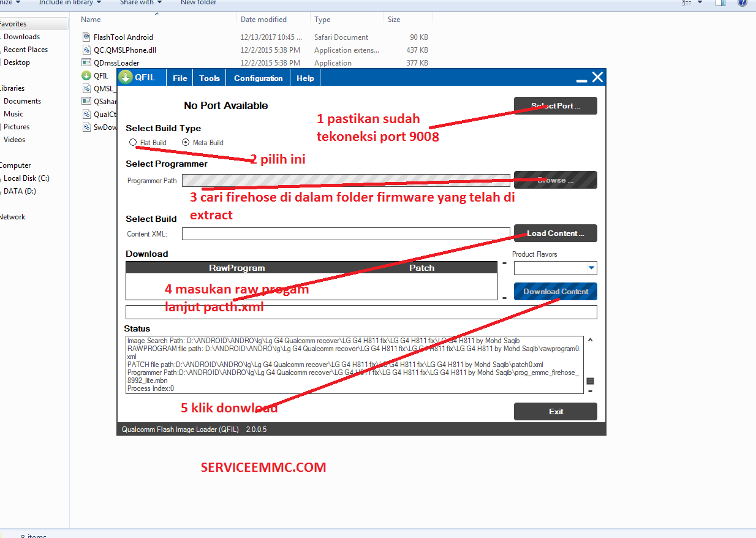Viewport: 756px width, 538px height.
Task: Click the minus button beside RawProgram table top
Action: (504, 263)
